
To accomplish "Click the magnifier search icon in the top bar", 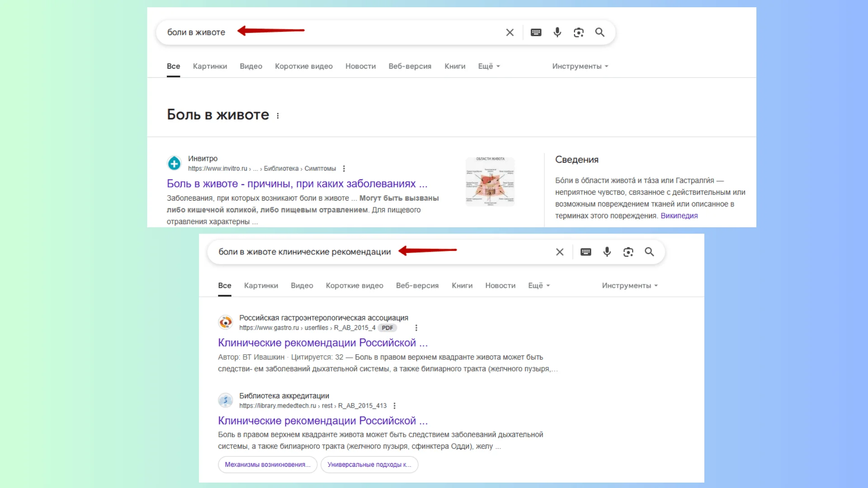I will [x=599, y=33].
